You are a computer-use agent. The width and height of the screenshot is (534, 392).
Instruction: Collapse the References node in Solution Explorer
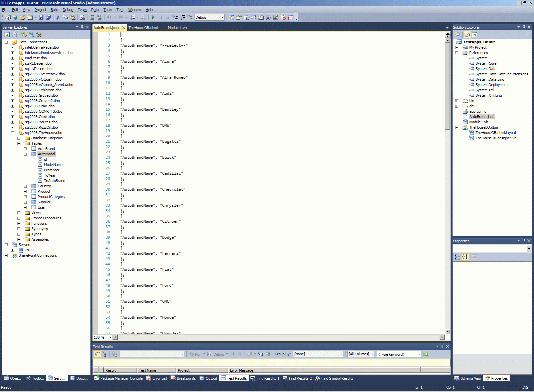click(457, 53)
